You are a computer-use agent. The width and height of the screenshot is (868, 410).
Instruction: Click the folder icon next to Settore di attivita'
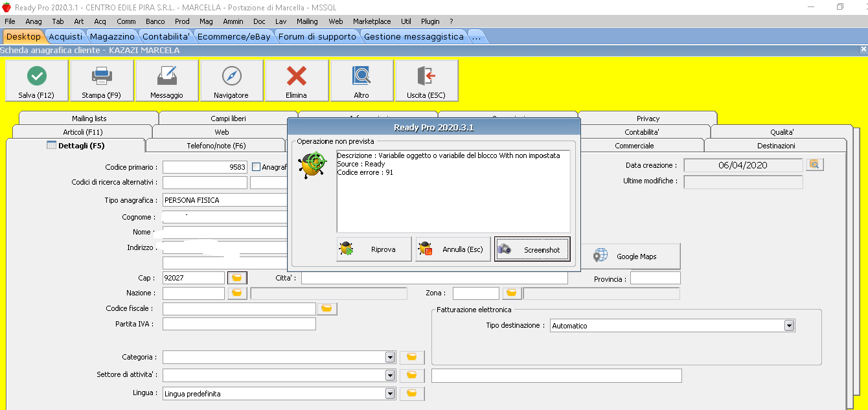412,376
